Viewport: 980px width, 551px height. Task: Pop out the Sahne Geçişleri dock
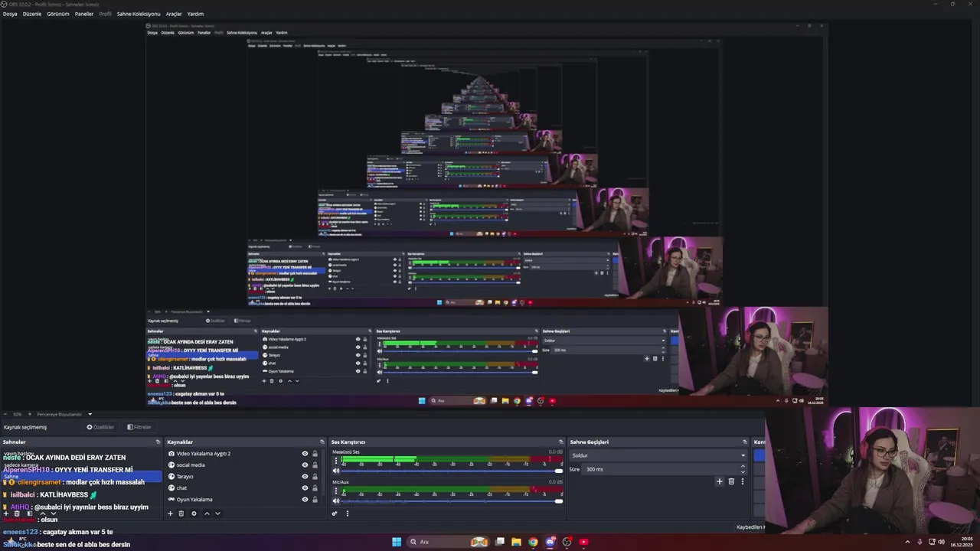pyautogui.click(x=744, y=442)
